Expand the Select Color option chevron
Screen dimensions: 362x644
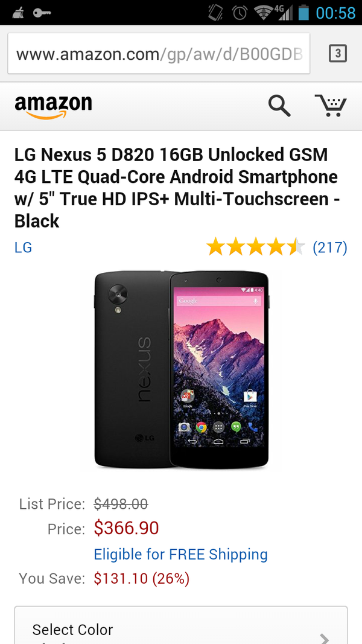324,639
